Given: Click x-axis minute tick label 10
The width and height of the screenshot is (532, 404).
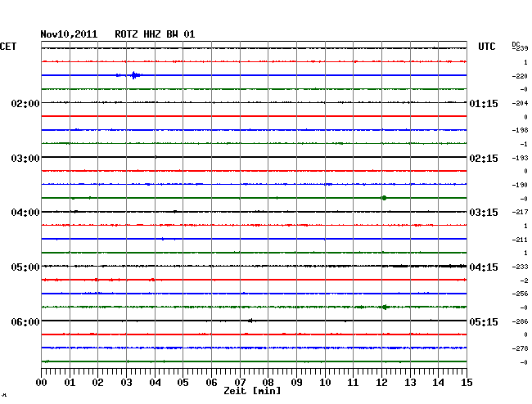Looking at the screenshot, I should click(325, 383).
